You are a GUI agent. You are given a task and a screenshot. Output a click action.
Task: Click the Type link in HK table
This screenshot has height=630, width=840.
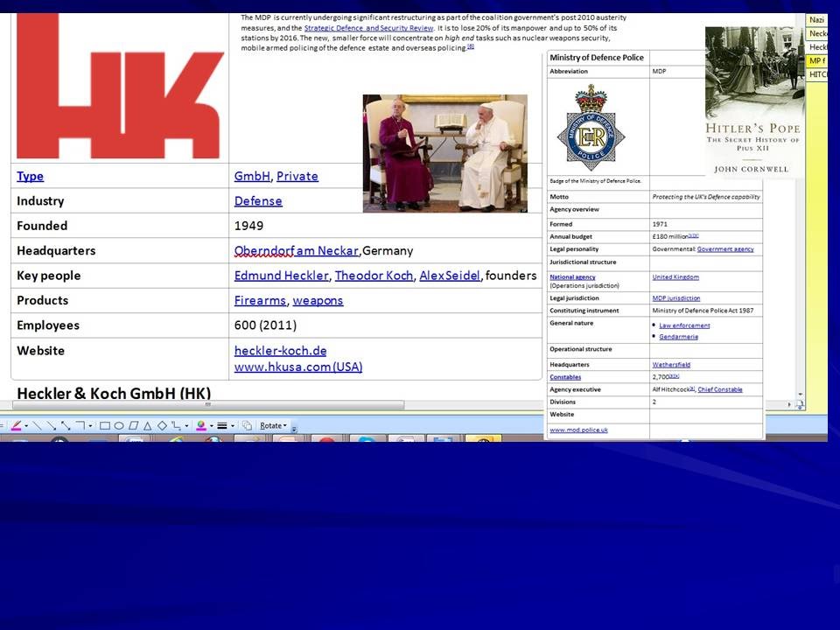tap(30, 176)
